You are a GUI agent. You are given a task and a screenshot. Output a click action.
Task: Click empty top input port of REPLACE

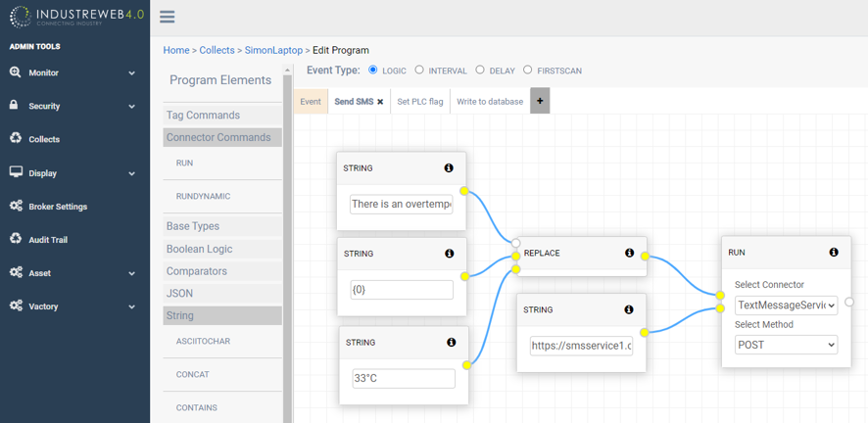516,243
